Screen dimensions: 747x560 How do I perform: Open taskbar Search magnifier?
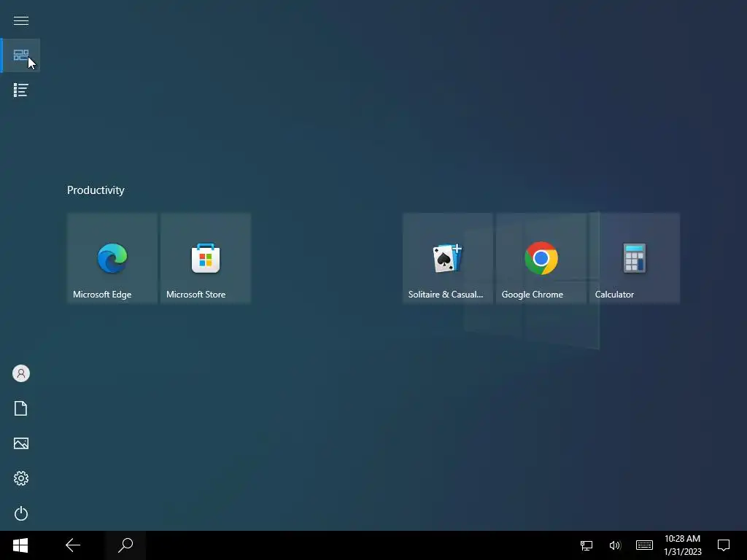pos(125,545)
